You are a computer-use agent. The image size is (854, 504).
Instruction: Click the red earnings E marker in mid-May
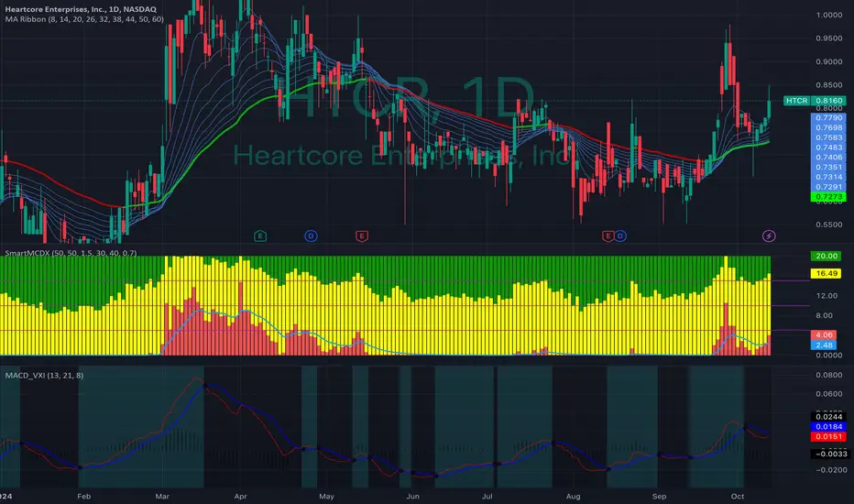point(362,236)
